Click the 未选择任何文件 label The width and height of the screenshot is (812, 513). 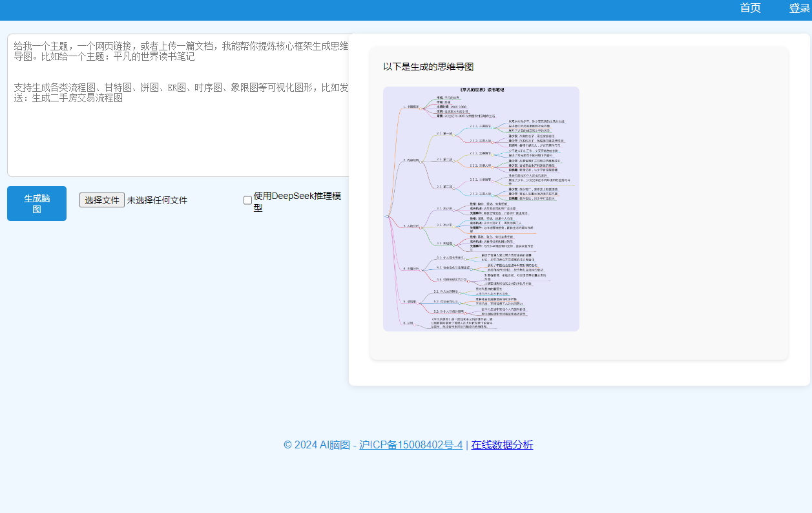(158, 200)
